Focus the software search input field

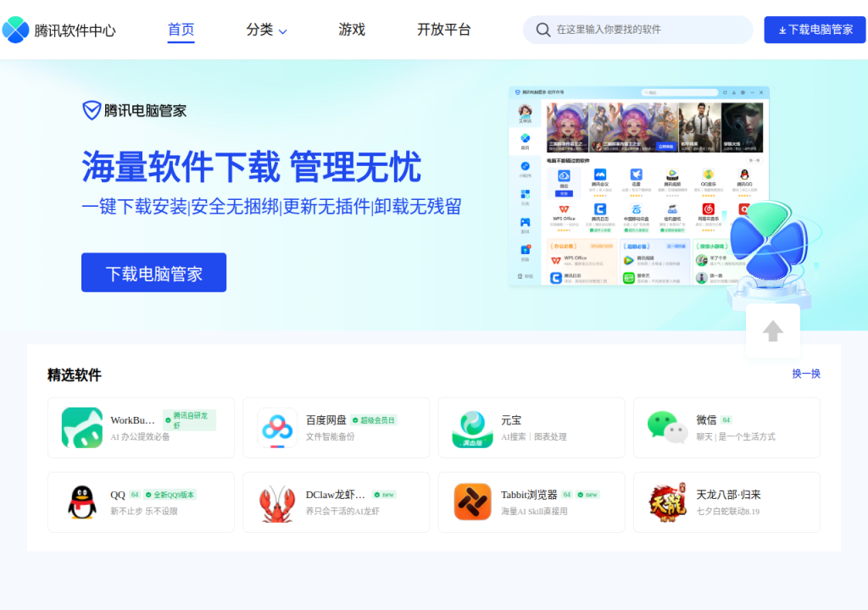tap(637, 30)
